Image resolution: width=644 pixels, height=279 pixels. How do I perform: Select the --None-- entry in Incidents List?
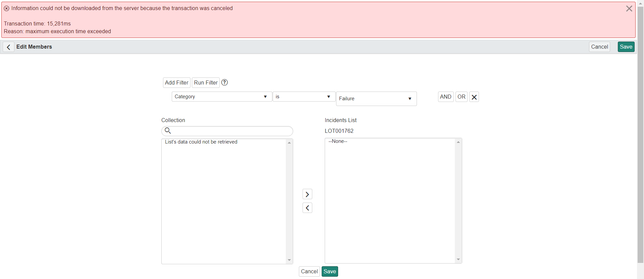click(x=338, y=141)
